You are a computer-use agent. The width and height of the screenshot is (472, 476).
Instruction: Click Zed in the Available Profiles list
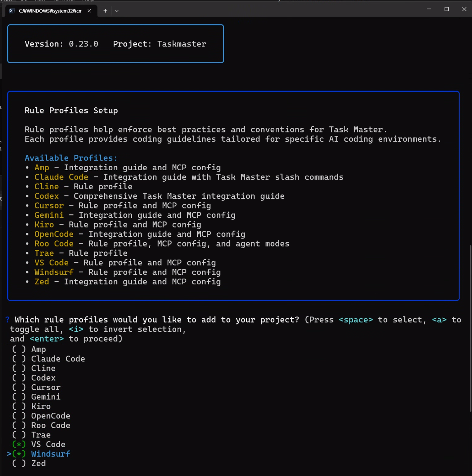[42, 282]
